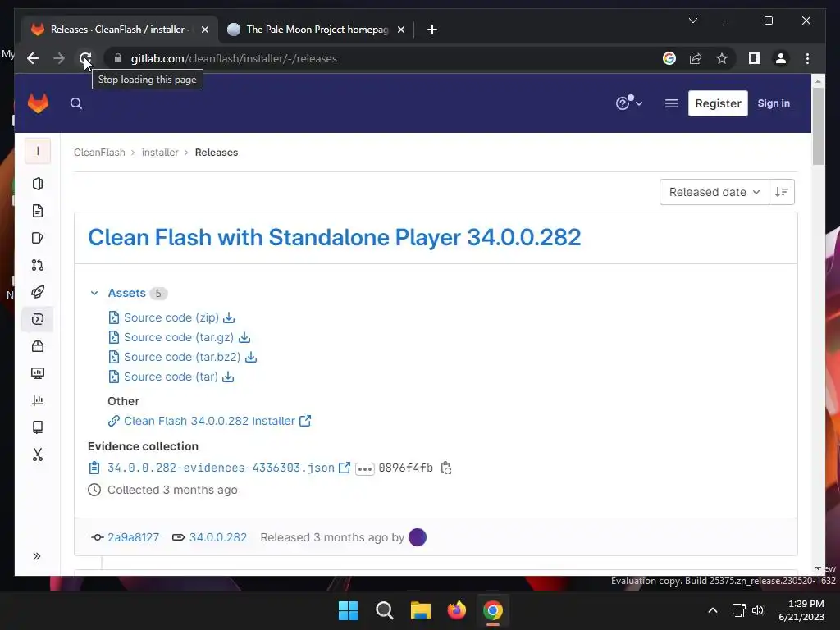
Task: Collapse the Assets section
Action: click(x=94, y=293)
